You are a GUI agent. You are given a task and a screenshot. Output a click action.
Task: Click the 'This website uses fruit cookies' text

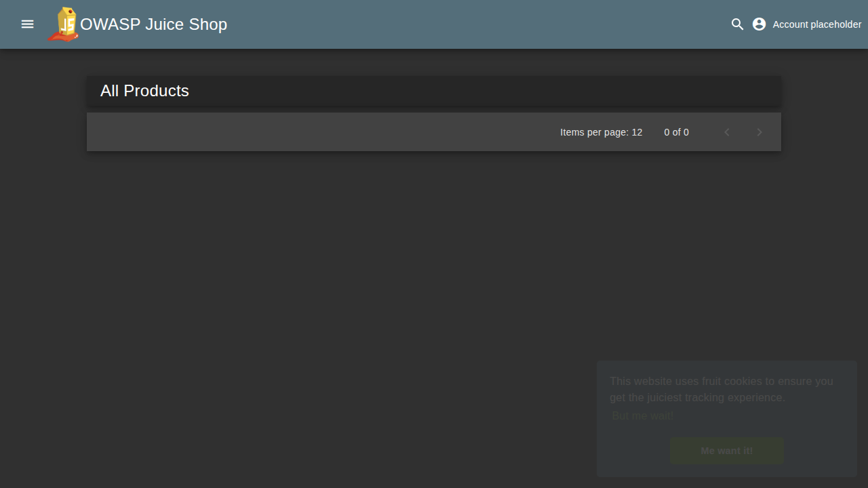pos(721,381)
